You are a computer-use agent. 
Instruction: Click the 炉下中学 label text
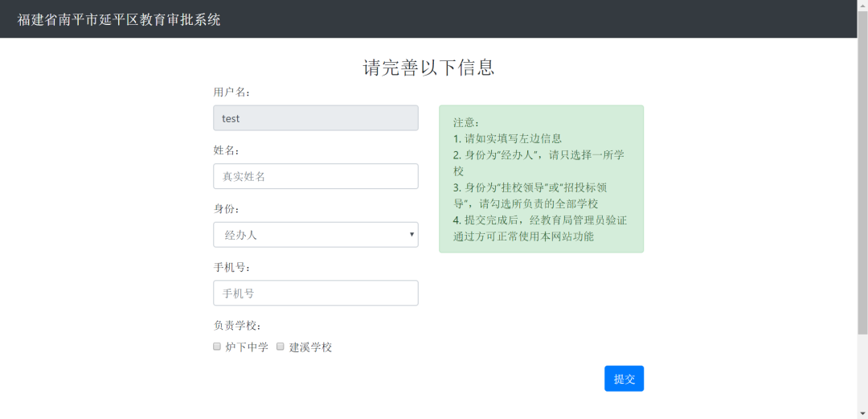(247, 347)
